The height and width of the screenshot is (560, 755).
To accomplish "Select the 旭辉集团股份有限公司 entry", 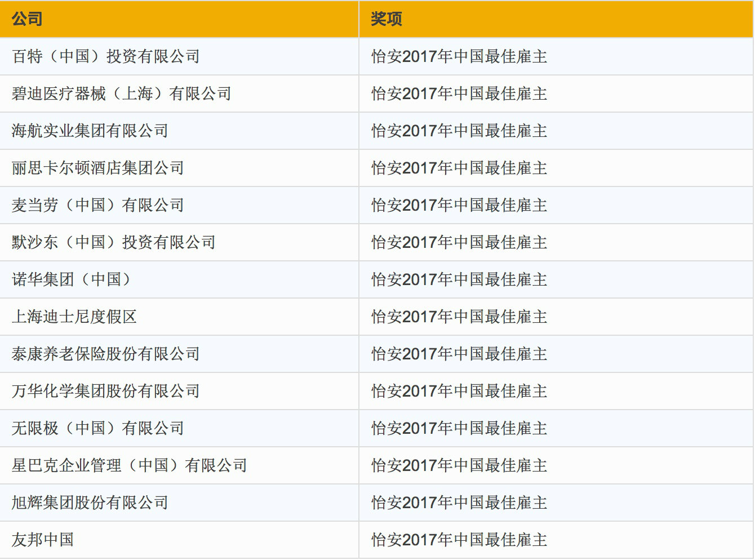I will 90,503.
